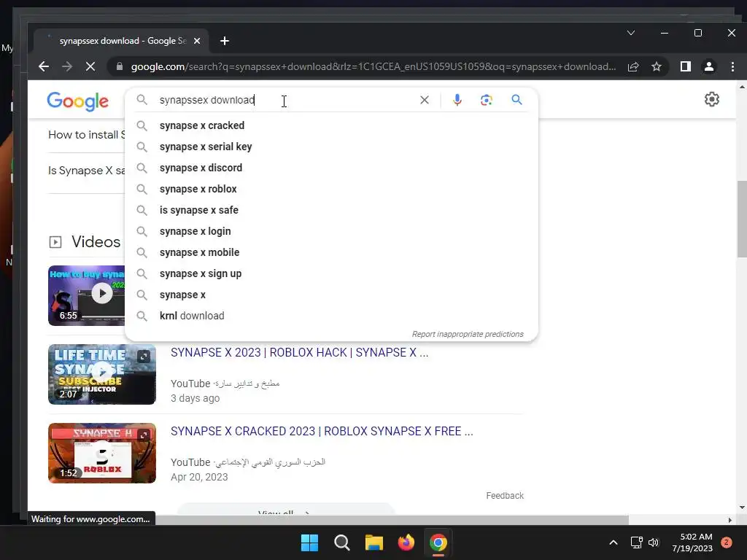Choose suggestion synapse x cracked
Viewport: 747px width, 560px height.
click(x=332, y=125)
